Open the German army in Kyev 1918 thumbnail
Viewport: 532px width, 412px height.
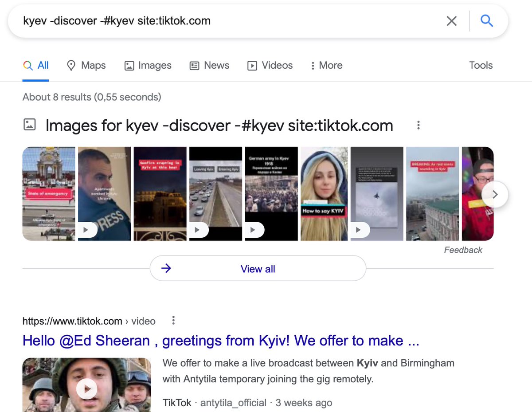coord(271,194)
